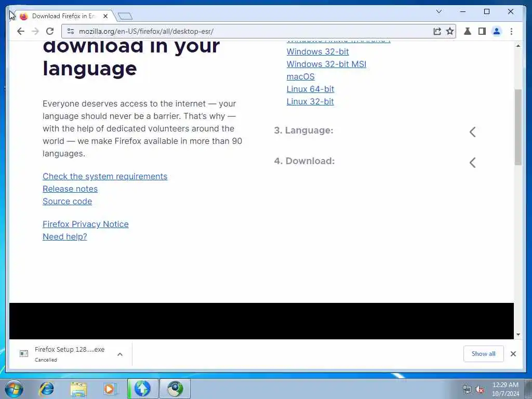
Task: Click the network tray icon
Action: tap(467, 390)
